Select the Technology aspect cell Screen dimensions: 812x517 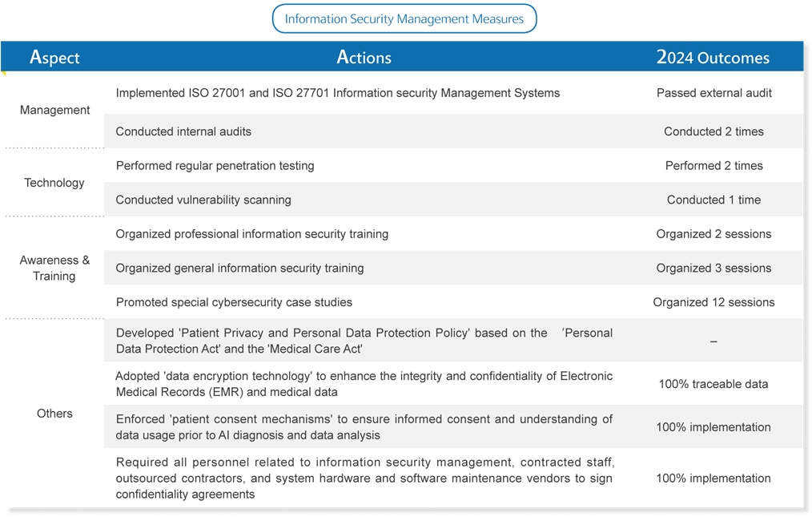(x=54, y=183)
